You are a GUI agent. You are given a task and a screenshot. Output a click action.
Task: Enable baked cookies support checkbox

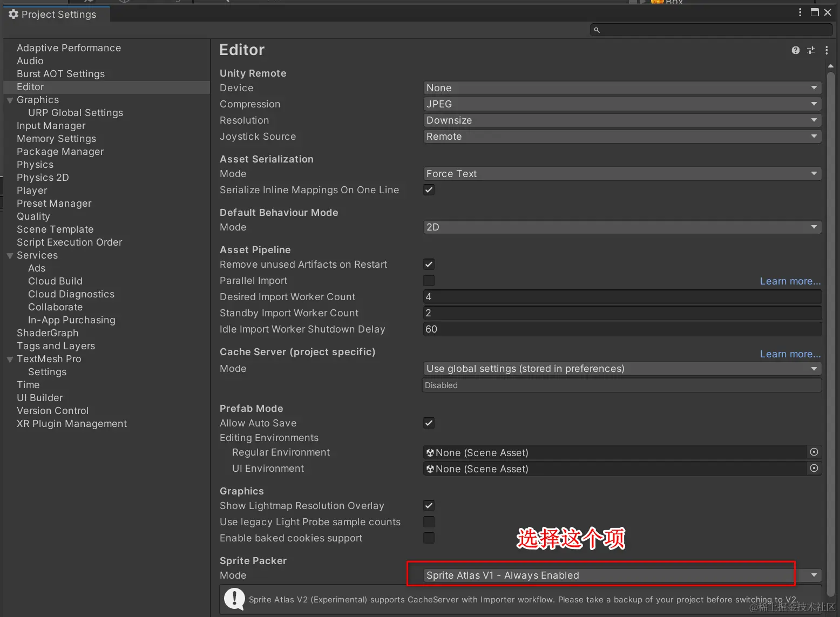429,538
